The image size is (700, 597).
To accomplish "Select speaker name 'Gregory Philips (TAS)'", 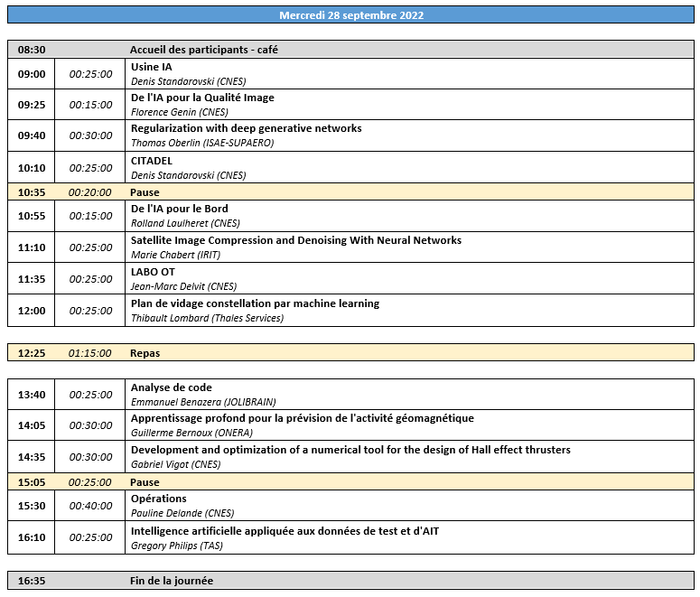I will (176, 546).
